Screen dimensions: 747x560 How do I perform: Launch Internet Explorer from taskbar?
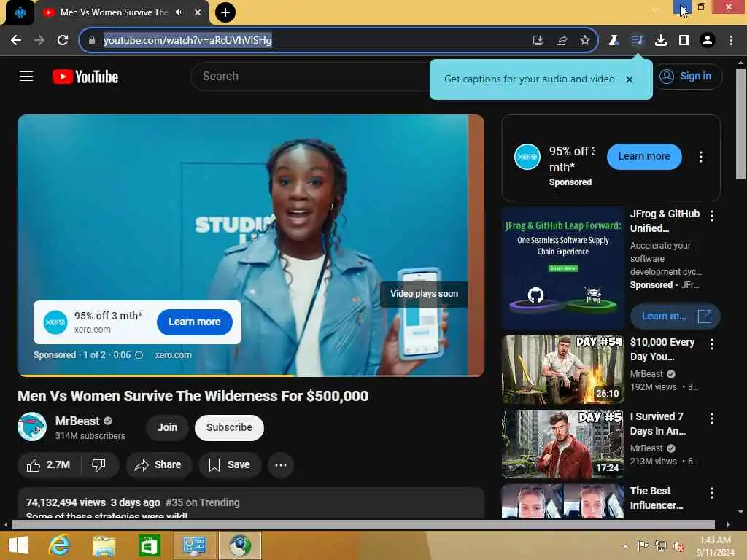60,545
